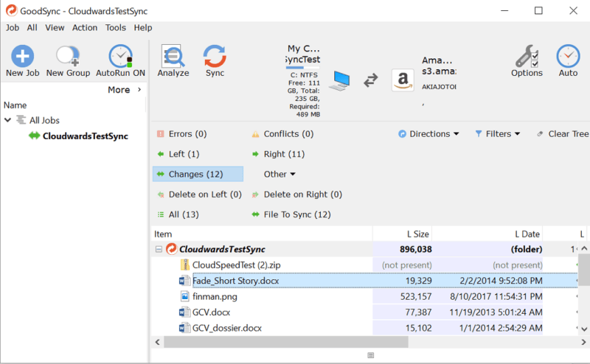Screen dimensions: 590x364
Task: Click the zip icon of CloudSpeedTest (2).zip
Action: coord(185,265)
